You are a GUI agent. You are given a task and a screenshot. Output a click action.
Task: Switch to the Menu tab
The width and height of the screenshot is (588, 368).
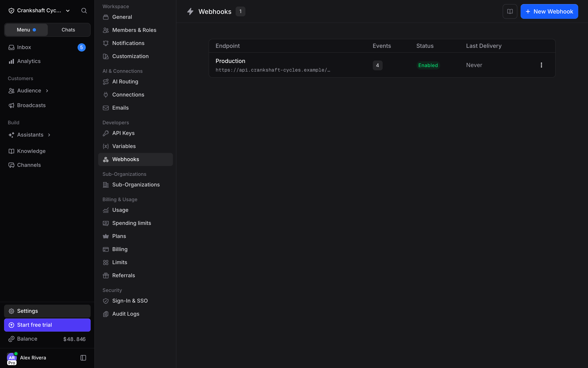(26, 30)
